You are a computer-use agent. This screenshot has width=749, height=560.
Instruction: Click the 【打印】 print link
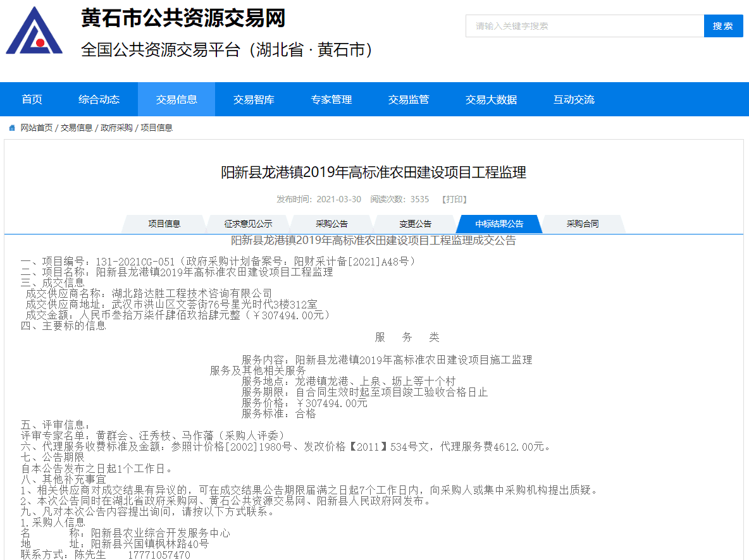(454, 199)
